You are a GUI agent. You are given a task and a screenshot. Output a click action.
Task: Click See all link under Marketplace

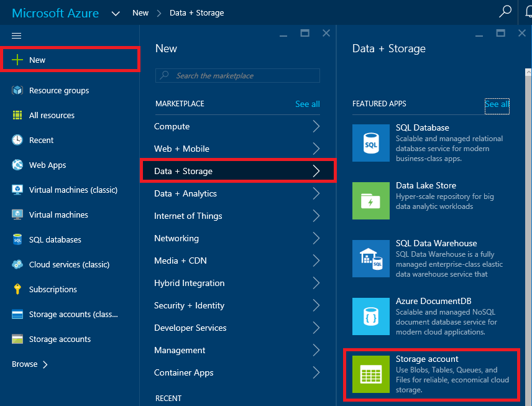[x=307, y=104]
